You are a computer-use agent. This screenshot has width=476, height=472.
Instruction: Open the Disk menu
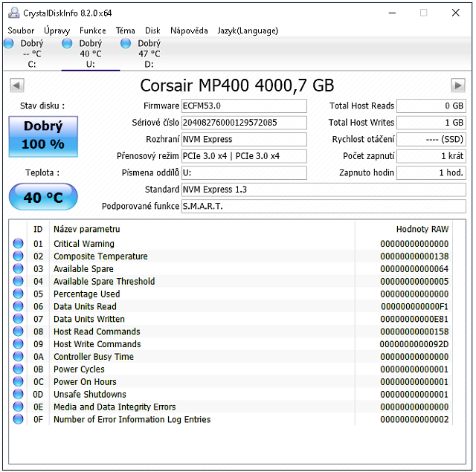(152, 30)
